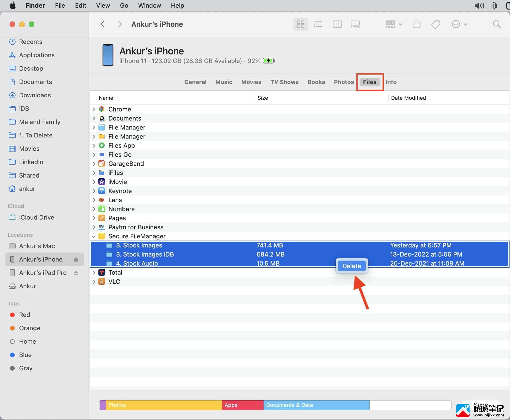Open the Info tab
Viewport: 510px width, 420px height.
point(391,82)
